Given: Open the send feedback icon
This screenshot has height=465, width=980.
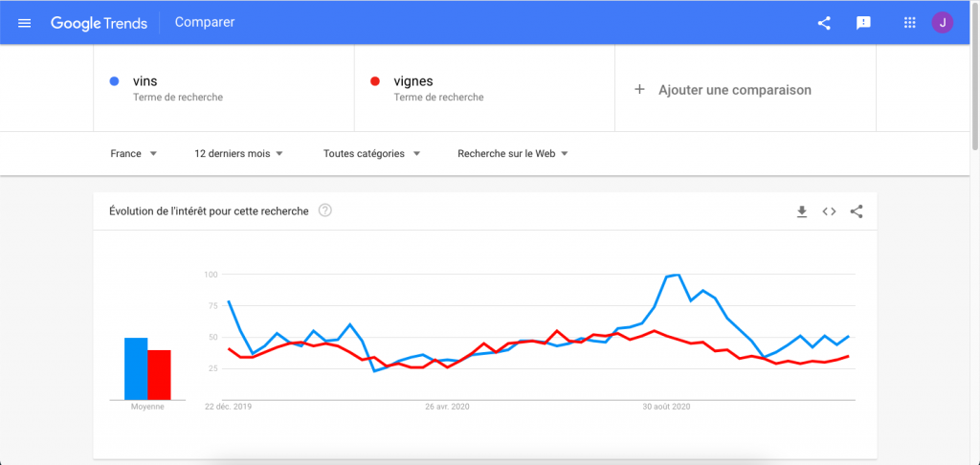Looking at the screenshot, I should click(863, 23).
